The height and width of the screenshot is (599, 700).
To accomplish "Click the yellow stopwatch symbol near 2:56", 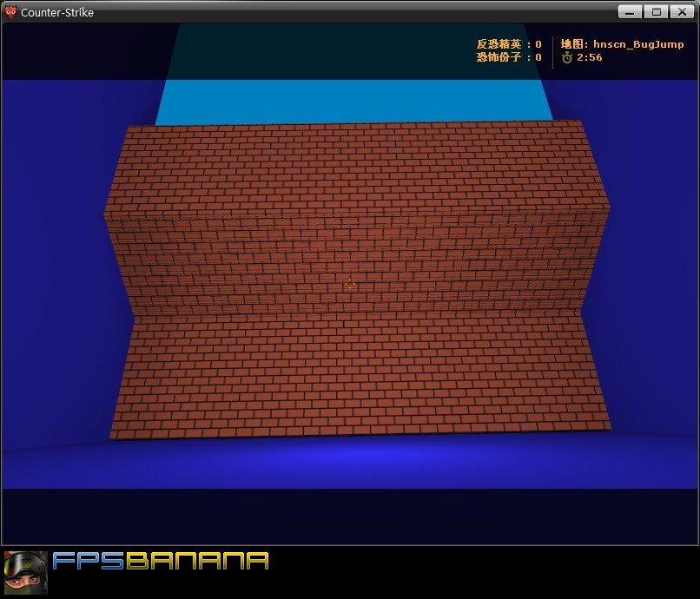I will (x=569, y=58).
